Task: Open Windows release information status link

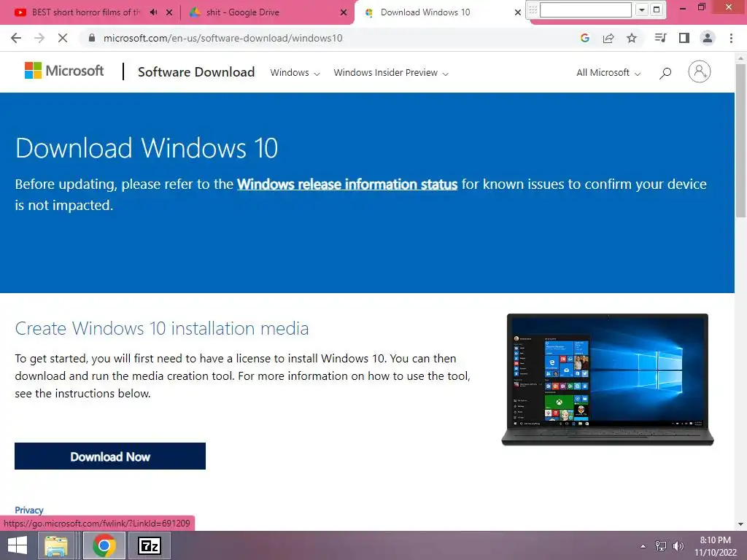Action: [347, 184]
